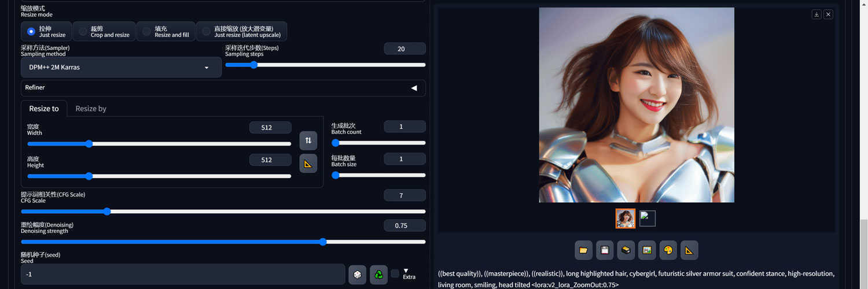Enable the Extra seed checkbox
The width and height of the screenshot is (868, 289).
(395, 273)
